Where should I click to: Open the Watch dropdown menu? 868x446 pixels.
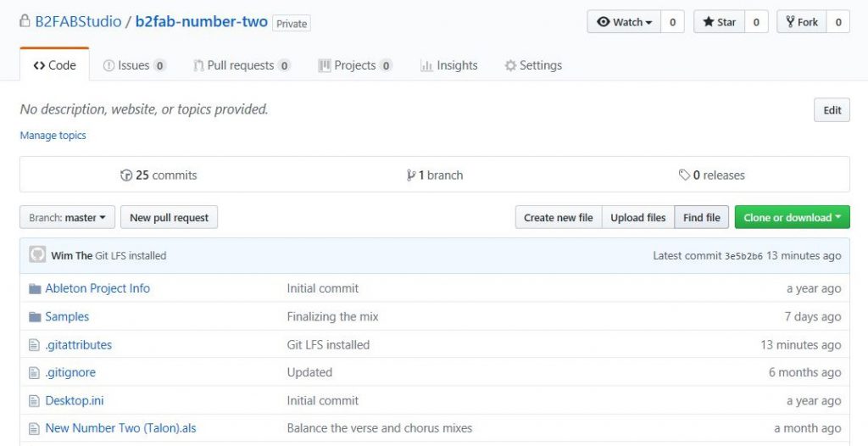[x=624, y=22]
